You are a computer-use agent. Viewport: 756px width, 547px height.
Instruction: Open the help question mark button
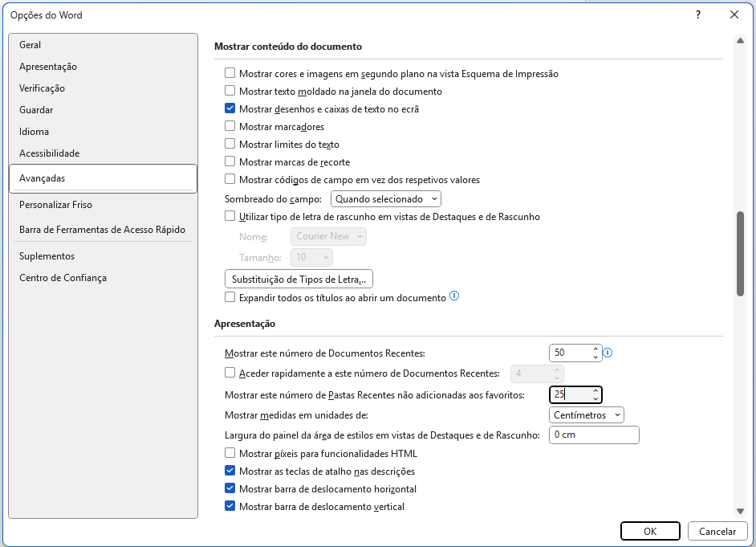[x=698, y=14]
